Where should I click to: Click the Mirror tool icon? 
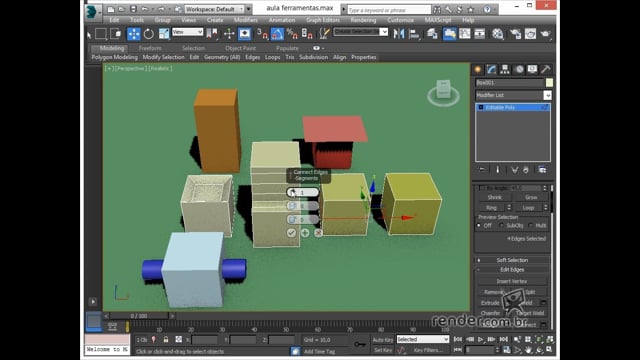point(399,34)
